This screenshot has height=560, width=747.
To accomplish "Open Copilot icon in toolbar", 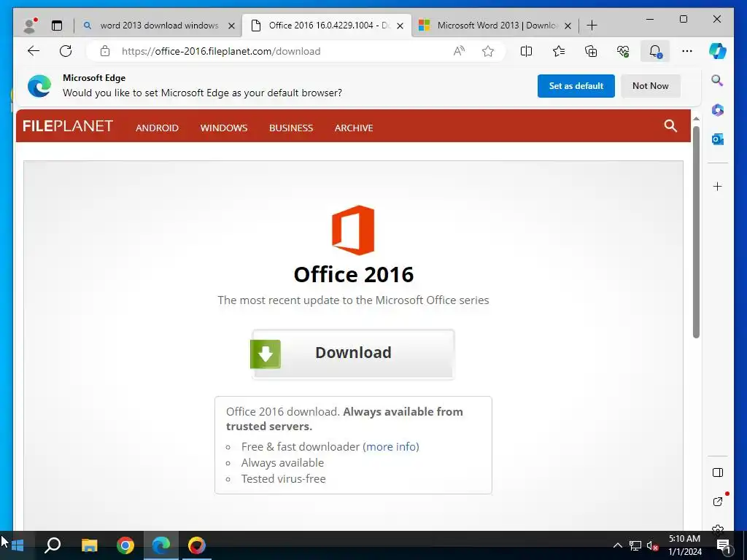I will pyautogui.click(x=718, y=51).
